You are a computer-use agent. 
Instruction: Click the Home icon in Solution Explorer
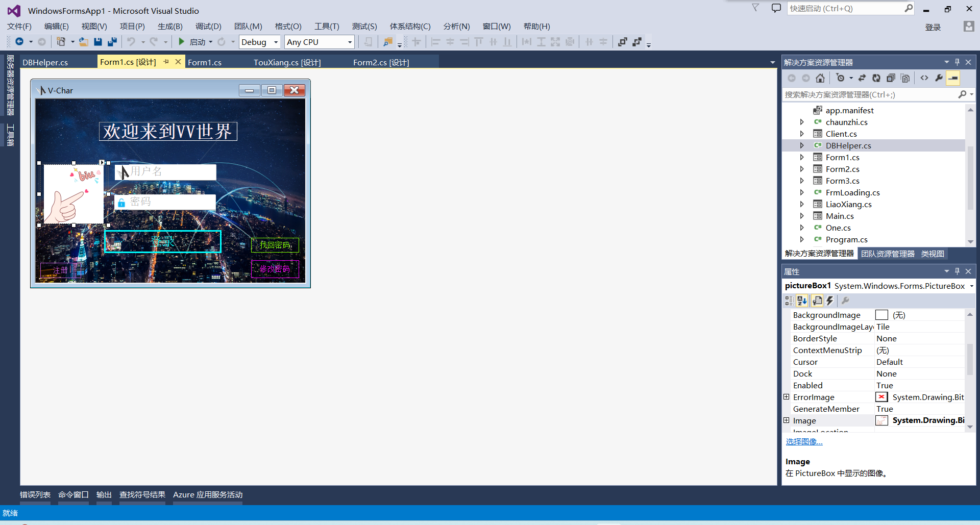click(x=820, y=78)
